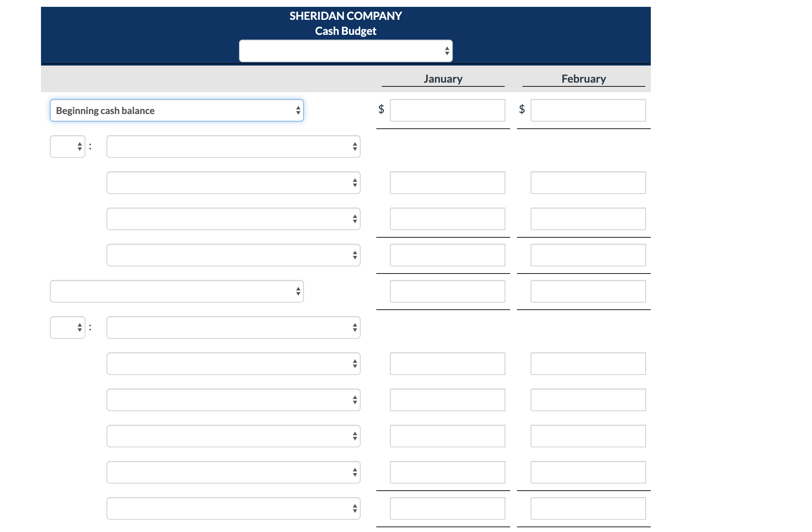Open wide dropdown below first section totals

click(x=177, y=291)
